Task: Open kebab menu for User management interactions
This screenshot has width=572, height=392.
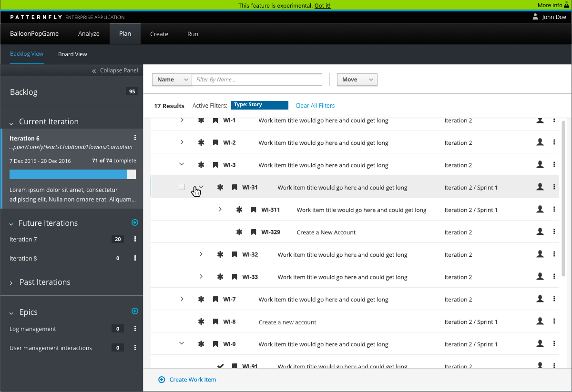Action: [135, 348]
